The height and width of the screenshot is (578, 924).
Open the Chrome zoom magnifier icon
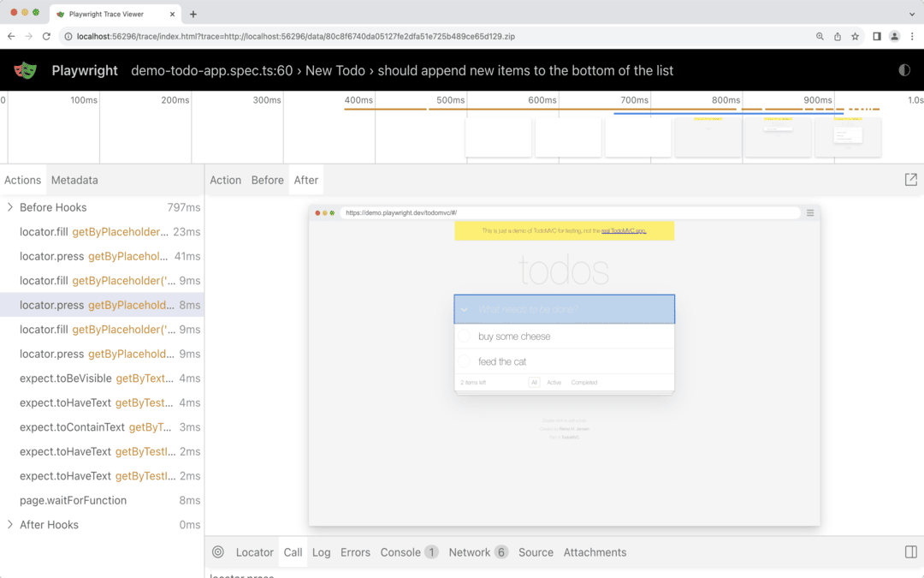(x=820, y=37)
